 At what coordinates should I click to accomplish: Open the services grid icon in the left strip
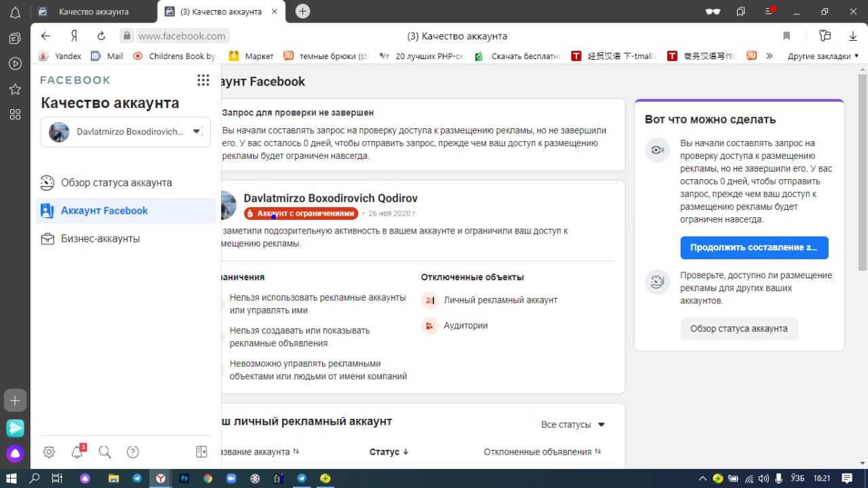pos(15,115)
